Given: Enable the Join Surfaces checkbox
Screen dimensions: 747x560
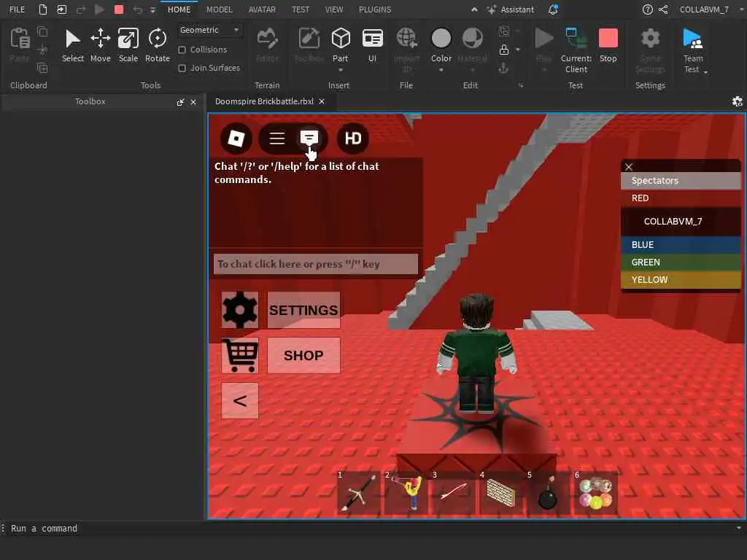Looking at the screenshot, I should point(182,68).
